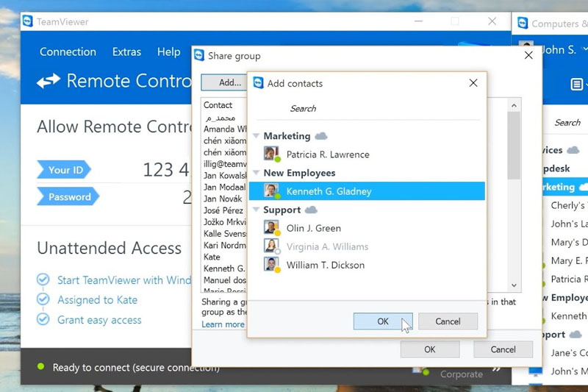Open the Connection menu
The image size is (588, 392).
tap(68, 51)
